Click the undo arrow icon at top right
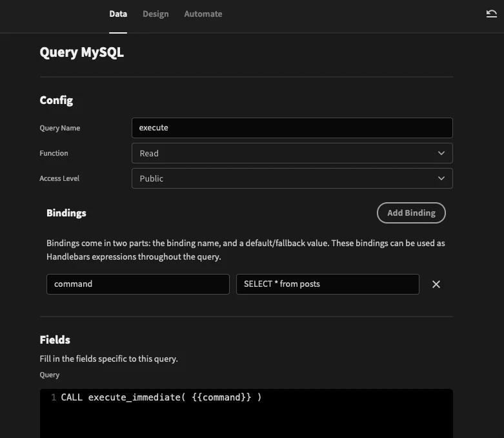The height and width of the screenshot is (438, 504). 491,14
